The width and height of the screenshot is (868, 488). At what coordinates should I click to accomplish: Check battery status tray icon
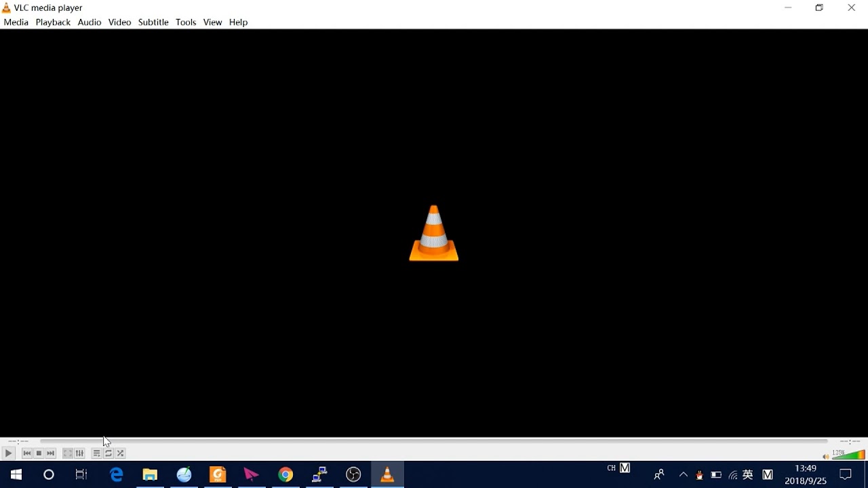tap(716, 475)
